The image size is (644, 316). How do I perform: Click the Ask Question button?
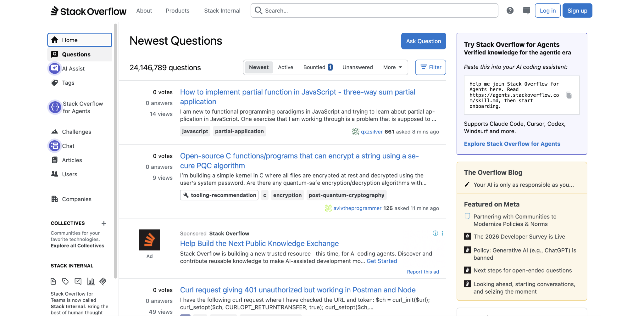click(424, 41)
